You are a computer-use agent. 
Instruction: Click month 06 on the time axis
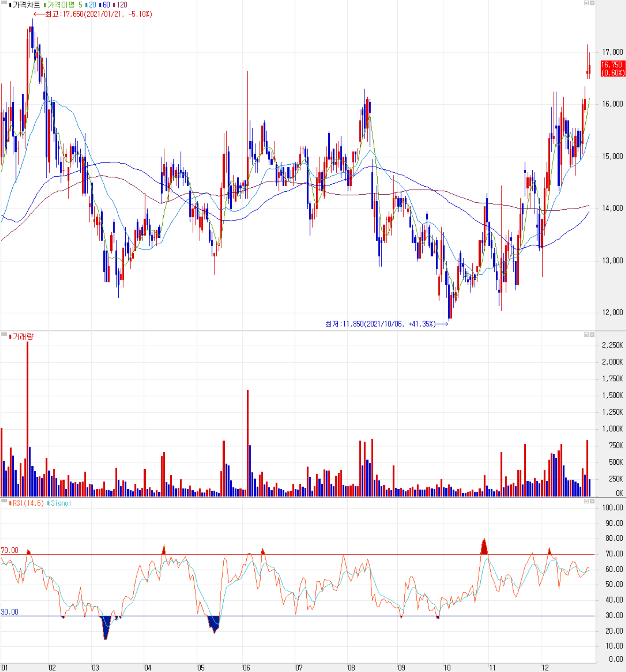[246, 668]
